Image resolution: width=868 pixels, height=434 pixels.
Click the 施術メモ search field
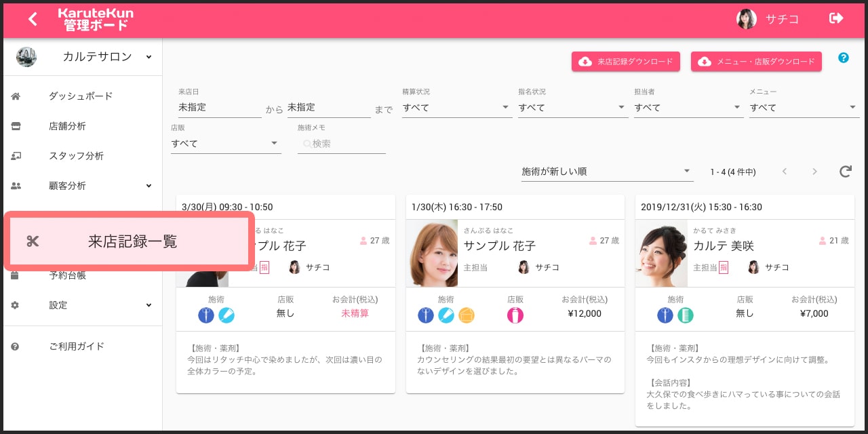[x=346, y=144]
